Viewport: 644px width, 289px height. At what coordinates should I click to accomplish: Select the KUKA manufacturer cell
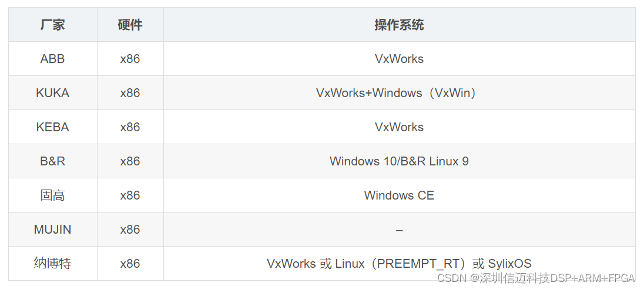(x=52, y=93)
